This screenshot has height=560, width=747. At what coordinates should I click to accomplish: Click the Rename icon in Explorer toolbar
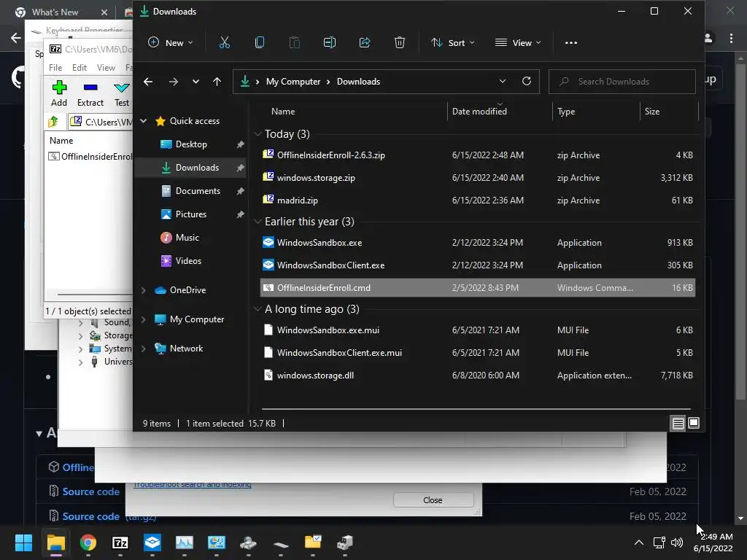[x=330, y=42]
